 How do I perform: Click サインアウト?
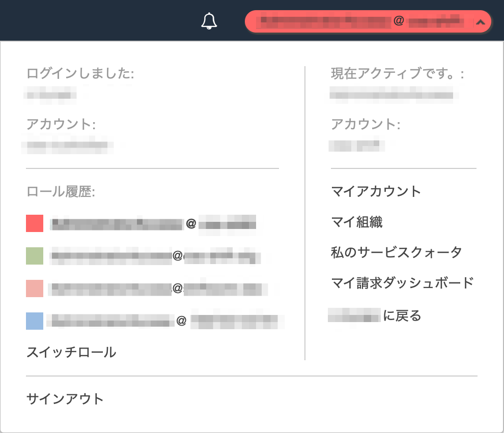[65, 399]
